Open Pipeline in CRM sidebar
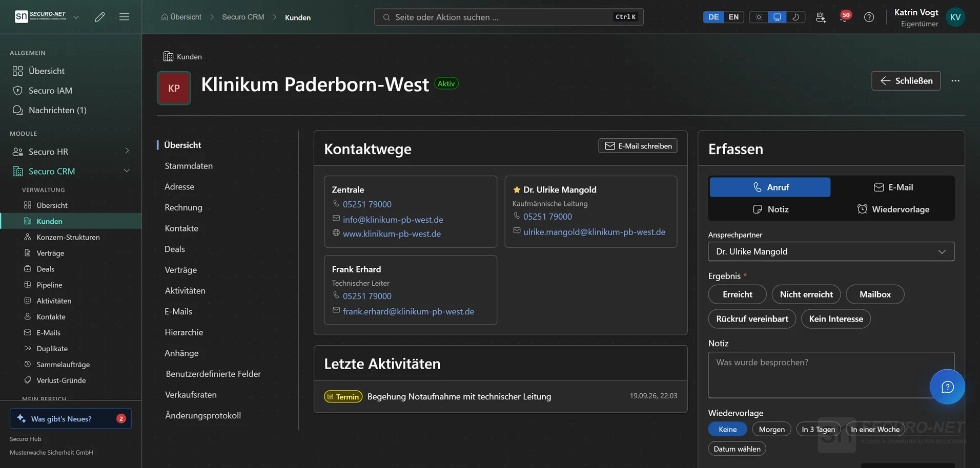This screenshot has height=468, width=980. coord(49,285)
